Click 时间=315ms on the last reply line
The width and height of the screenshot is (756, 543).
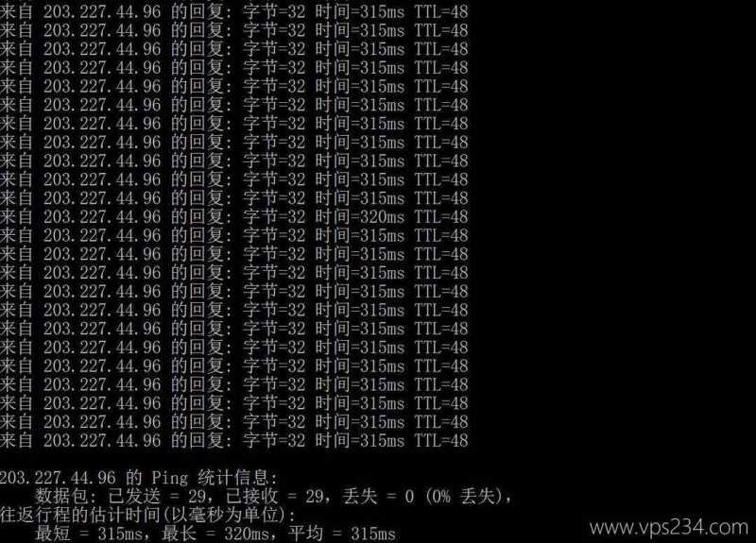point(360,440)
